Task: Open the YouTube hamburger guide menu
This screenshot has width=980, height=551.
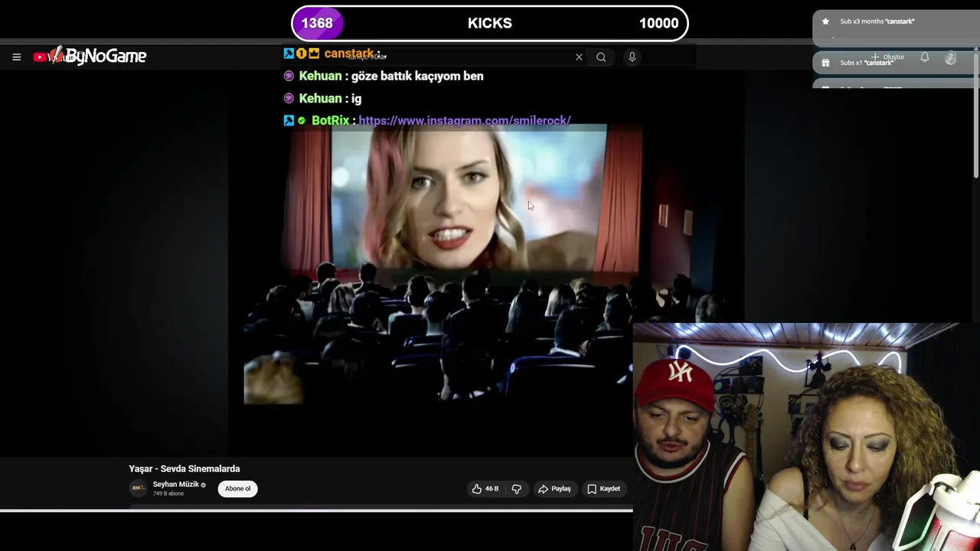Action: pyautogui.click(x=16, y=57)
